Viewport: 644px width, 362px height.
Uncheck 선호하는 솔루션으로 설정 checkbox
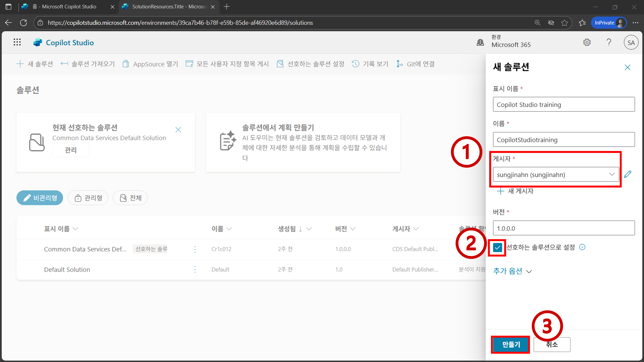pyautogui.click(x=497, y=248)
